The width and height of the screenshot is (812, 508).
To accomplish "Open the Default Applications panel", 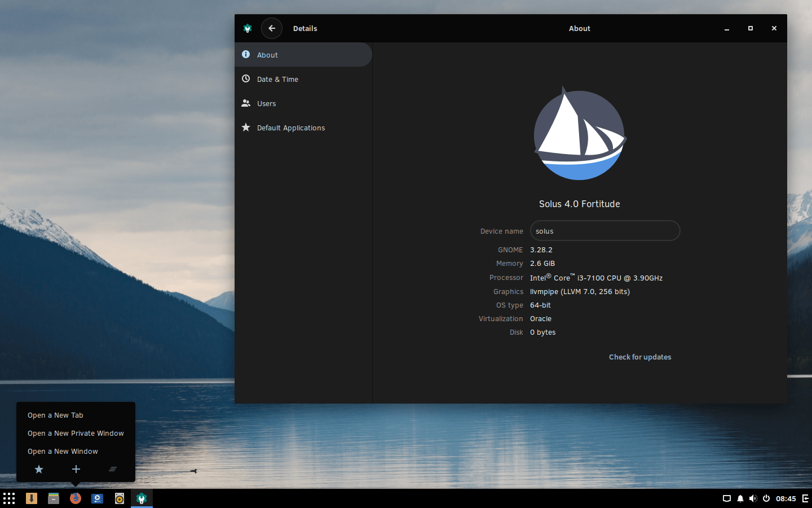I will click(x=303, y=128).
